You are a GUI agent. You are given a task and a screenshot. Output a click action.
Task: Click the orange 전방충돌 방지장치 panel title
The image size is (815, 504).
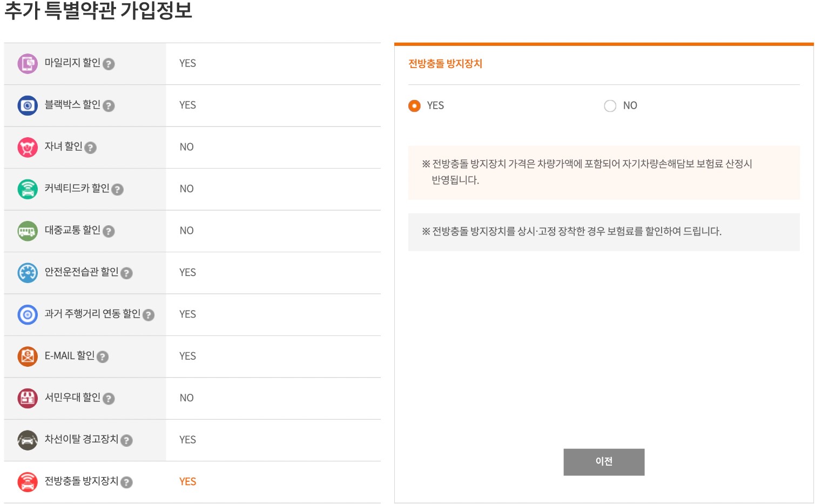445,64
